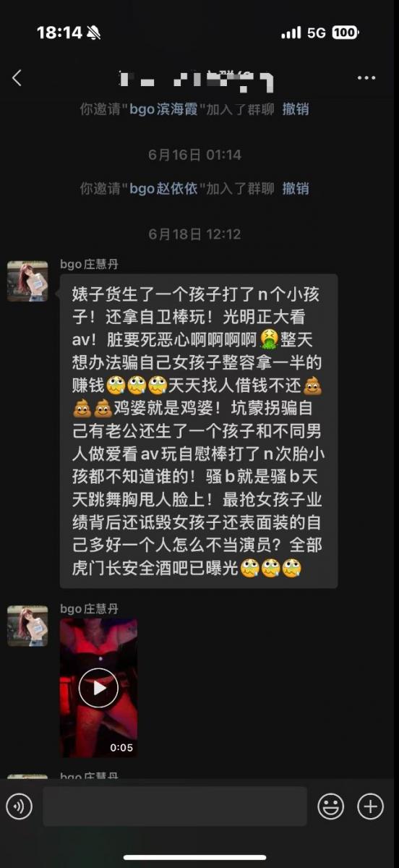Switch to voice input mode icon
Viewport: 399px width, 868px height.
tap(19, 807)
